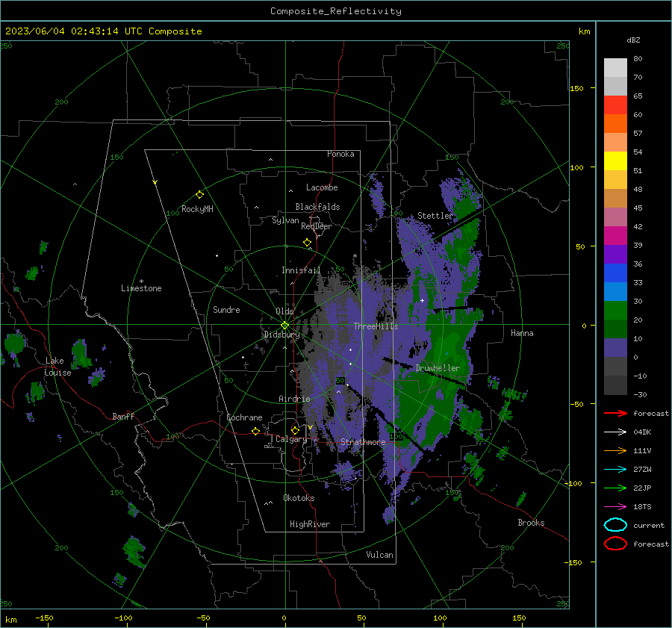Click the yellow 54 dBZ color swatch
Image resolution: width=672 pixels, height=628 pixels.
tap(615, 161)
